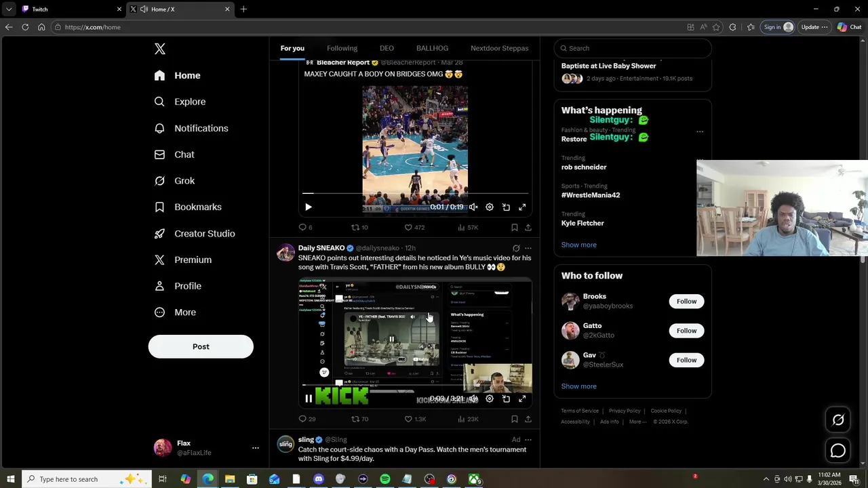868x488 pixels.
Task: Follow Gav @SteelerSux
Action: [x=686, y=360]
